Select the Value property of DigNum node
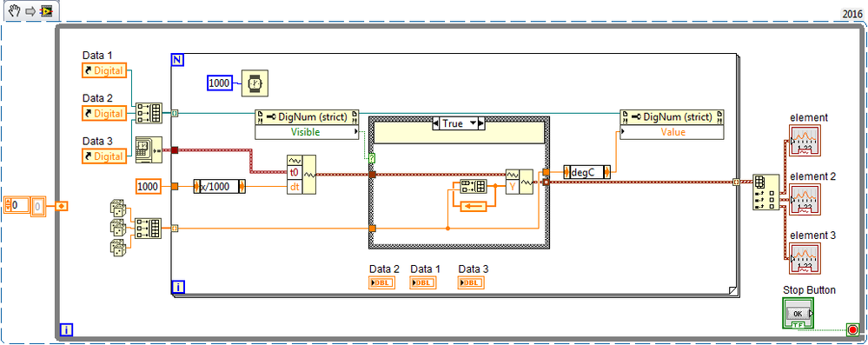868x345 pixels. coord(672,132)
